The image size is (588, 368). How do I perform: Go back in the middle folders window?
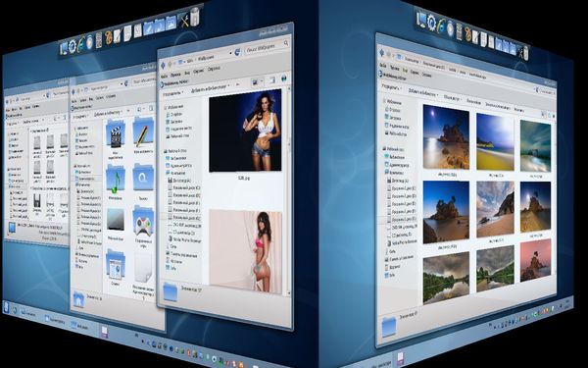[x=74, y=90]
